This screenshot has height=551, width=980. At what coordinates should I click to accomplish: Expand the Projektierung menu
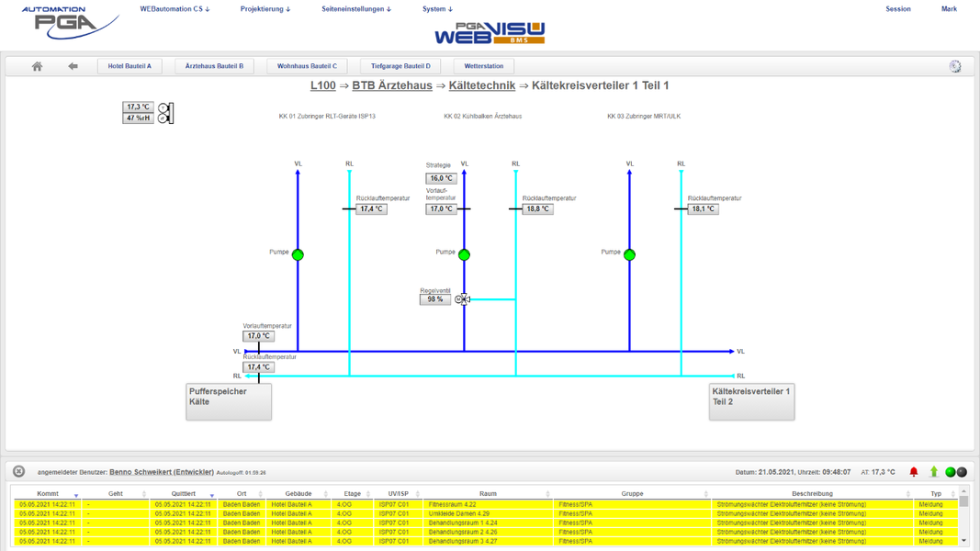point(265,9)
